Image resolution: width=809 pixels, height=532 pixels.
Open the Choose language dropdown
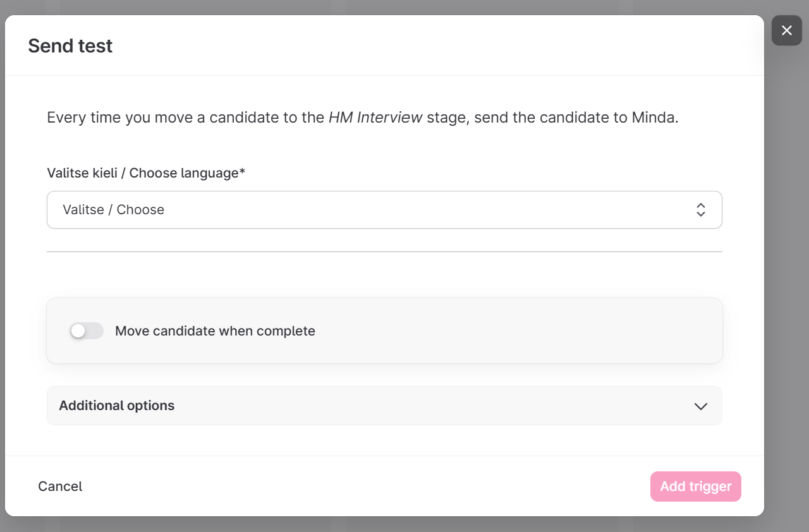384,210
